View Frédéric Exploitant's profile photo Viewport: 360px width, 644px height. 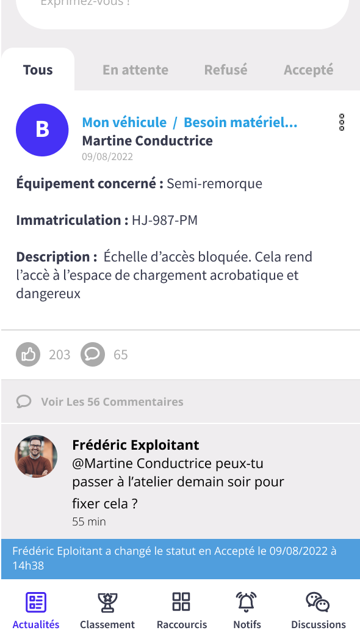(x=36, y=456)
